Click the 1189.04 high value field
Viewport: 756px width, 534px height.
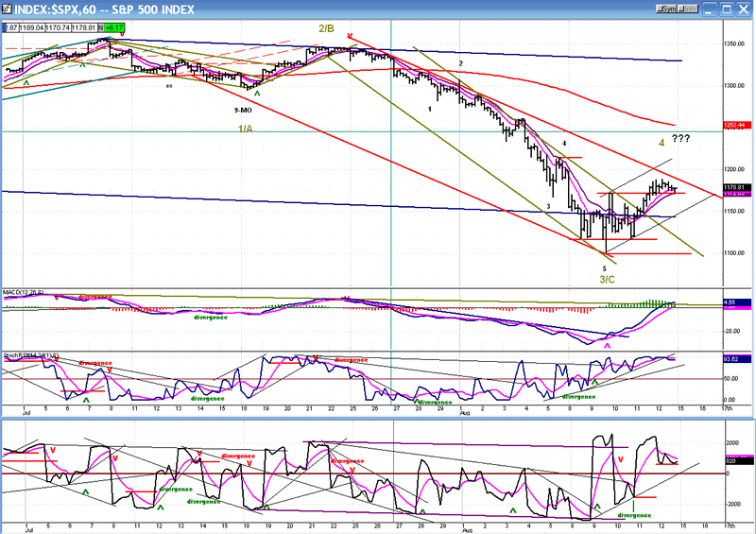(x=32, y=28)
